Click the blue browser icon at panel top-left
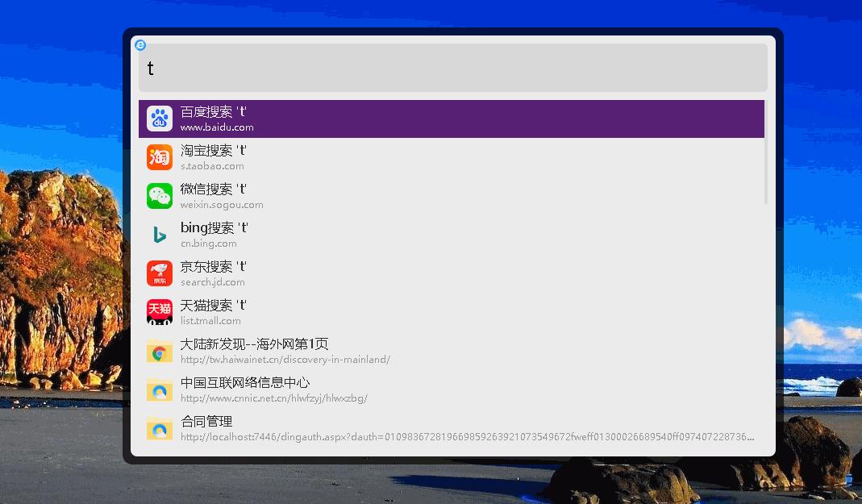 (x=140, y=45)
